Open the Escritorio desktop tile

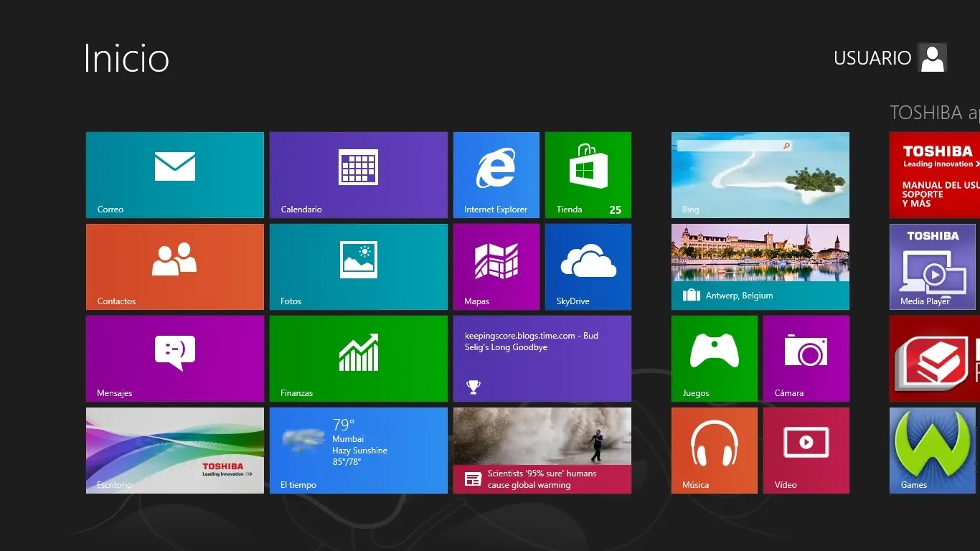click(x=175, y=451)
